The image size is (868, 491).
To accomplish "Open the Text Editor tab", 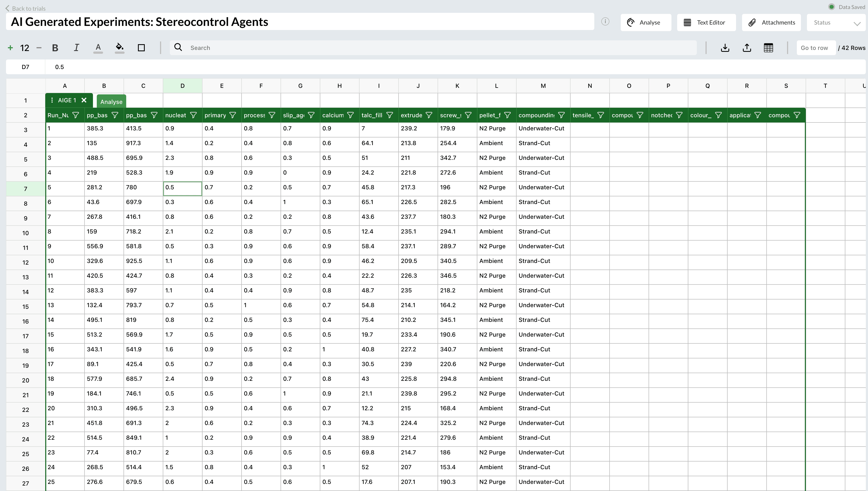I will (706, 23).
